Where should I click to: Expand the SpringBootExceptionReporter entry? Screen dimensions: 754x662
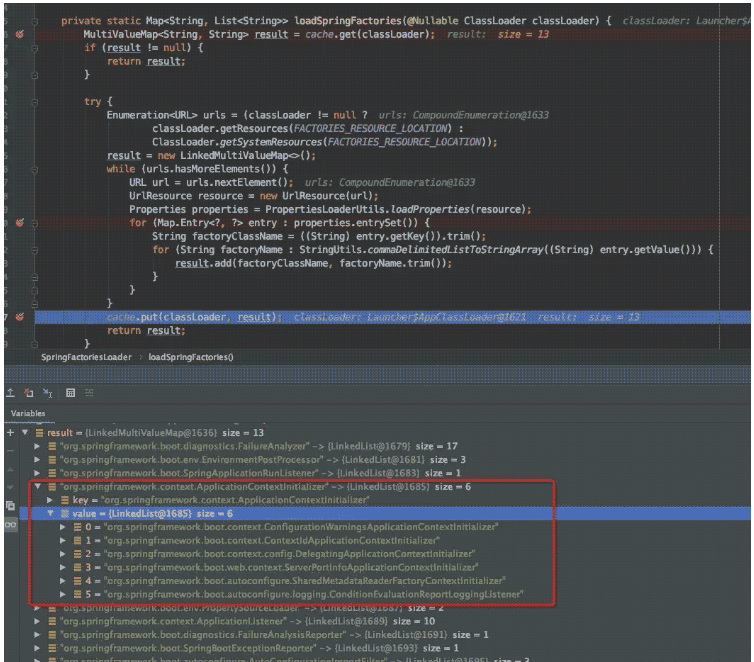point(37,648)
